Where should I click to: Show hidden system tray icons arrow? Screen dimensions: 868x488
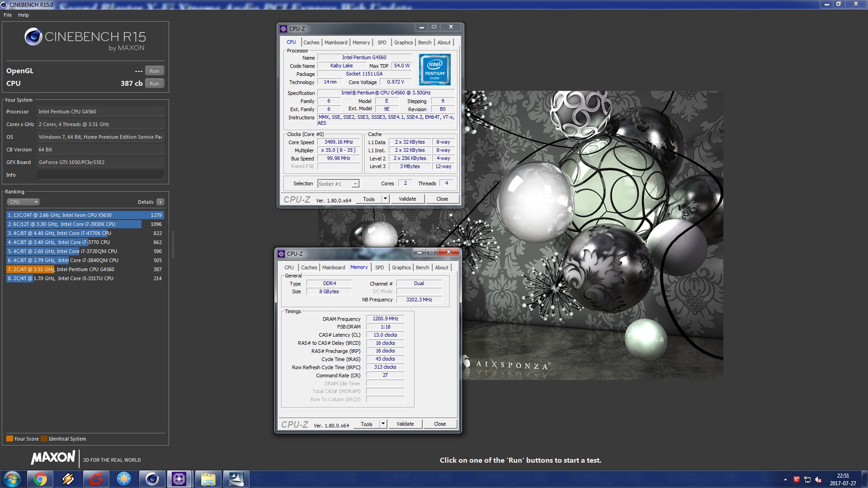coord(785,479)
